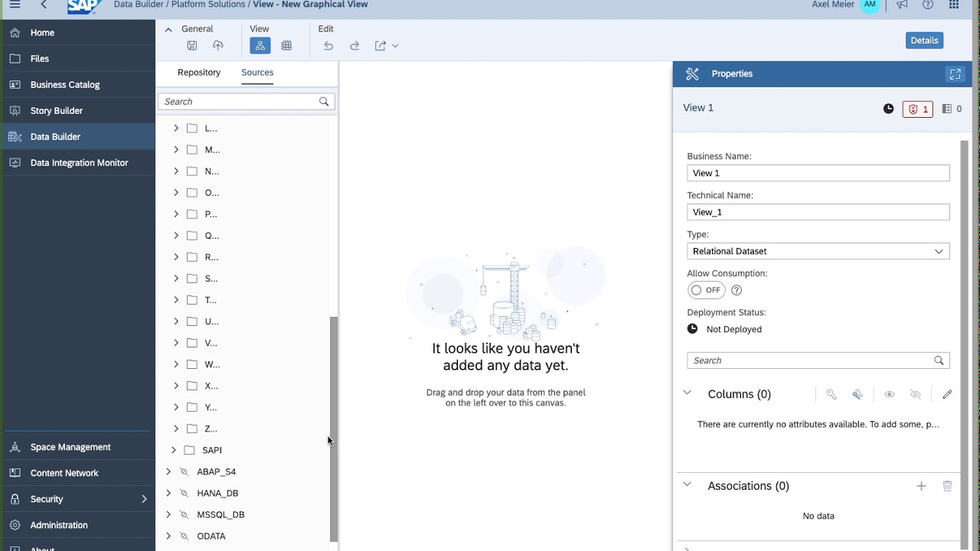Open Home in the sidebar
The image size is (980, 551).
(x=77, y=33)
